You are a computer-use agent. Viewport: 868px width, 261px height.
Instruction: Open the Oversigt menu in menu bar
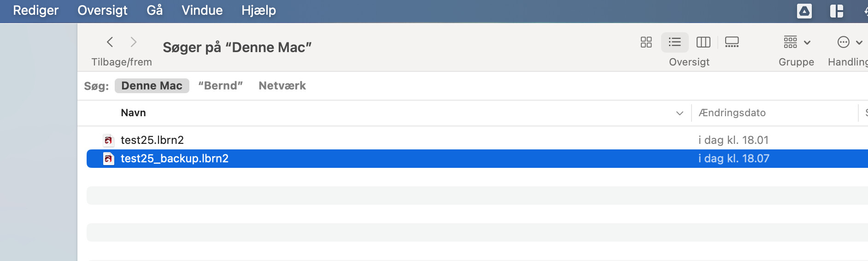click(x=102, y=10)
